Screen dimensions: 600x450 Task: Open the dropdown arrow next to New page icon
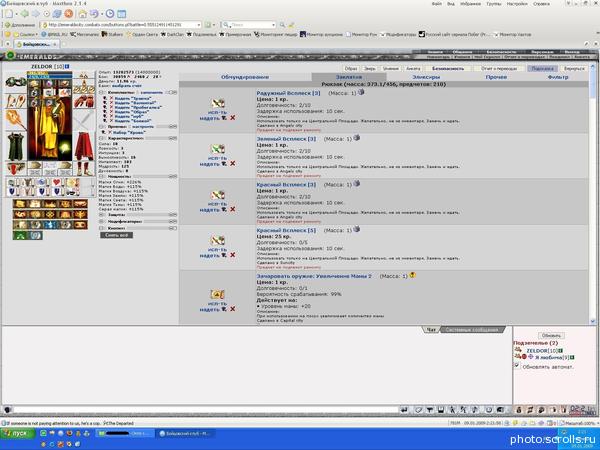(16, 14)
